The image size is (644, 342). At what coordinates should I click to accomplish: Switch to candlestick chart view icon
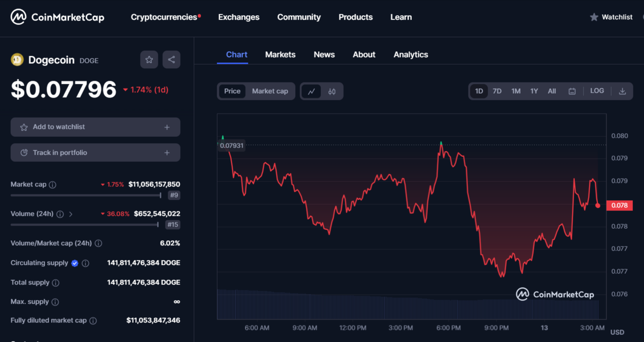tap(332, 91)
